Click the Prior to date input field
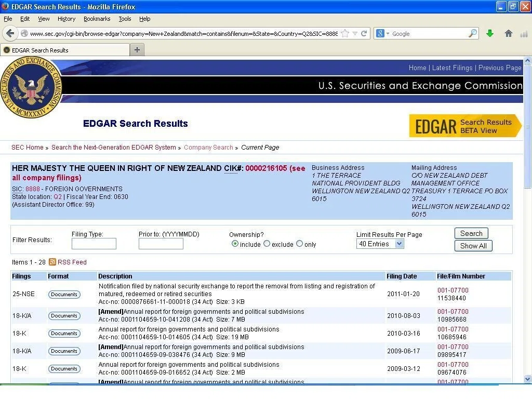This screenshot has width=532, height=399. pyautogui.click(x=161, y=244)
